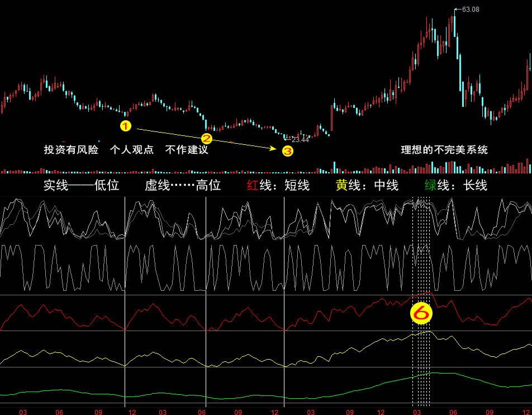Select the yellow circle marker numbered 2
532x415 pixels.
(x=207, y=138)
